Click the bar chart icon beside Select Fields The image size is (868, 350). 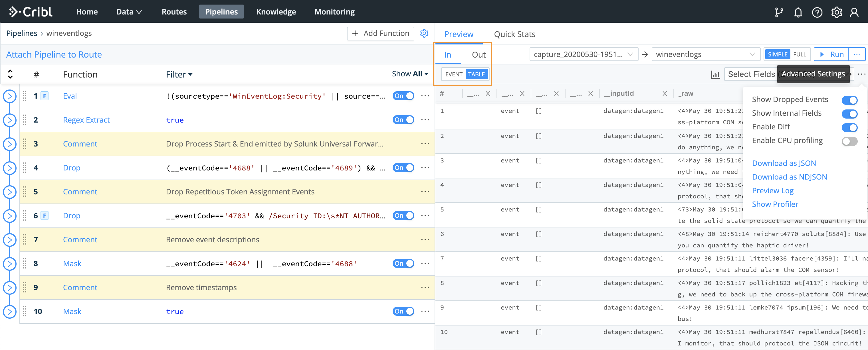715,74
